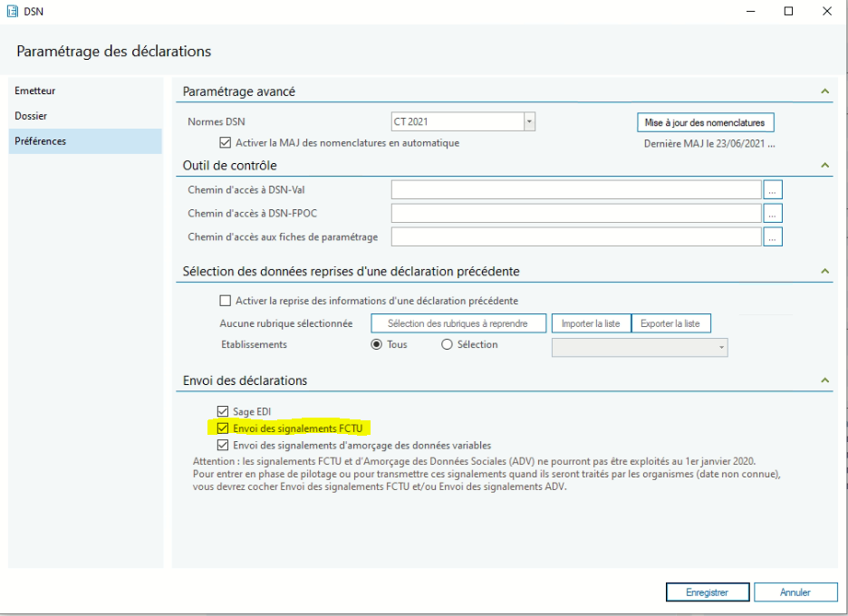Collapse the Envoi des déclarations section
Viewport: 848px width, 616px height.
[824, 380]
